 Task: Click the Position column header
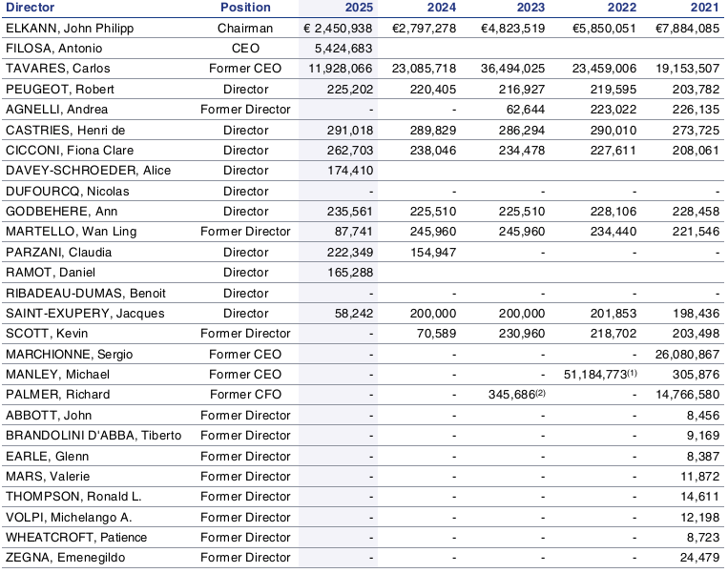pyautogui.click(x=245, y=8)
